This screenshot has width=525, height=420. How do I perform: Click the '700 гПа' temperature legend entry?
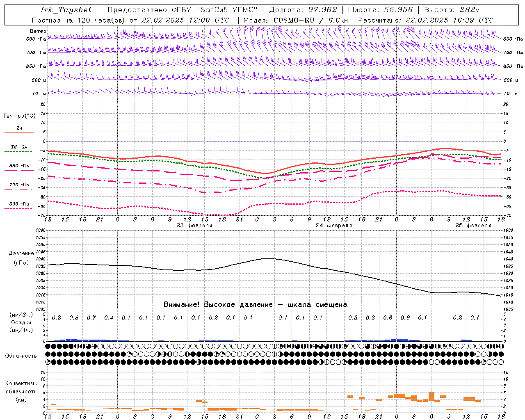pos(19,185)
